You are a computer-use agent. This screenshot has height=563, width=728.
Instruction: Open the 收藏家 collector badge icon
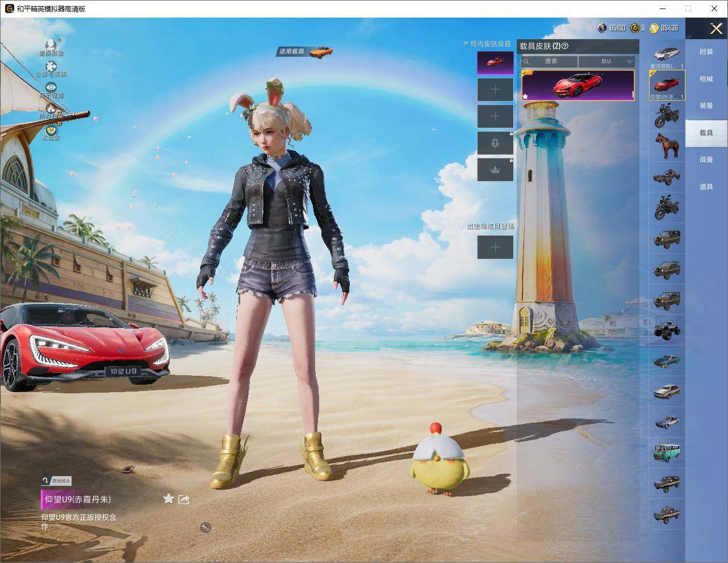(51, 130)
